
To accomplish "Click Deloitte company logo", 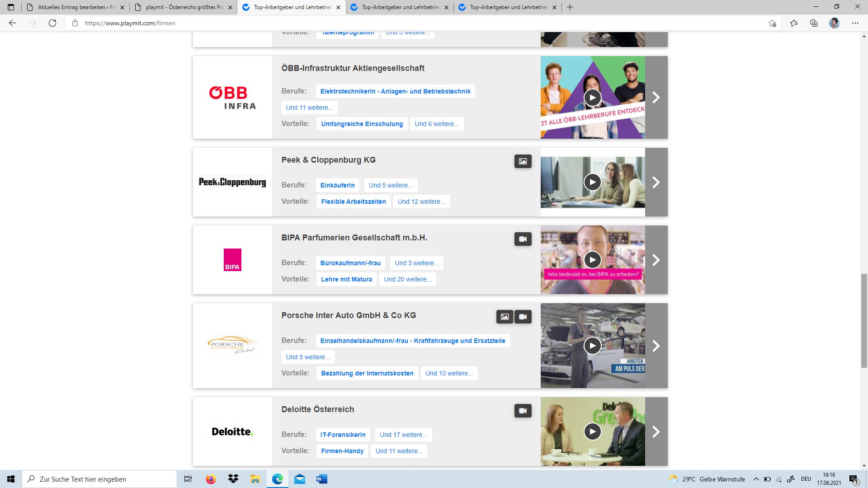I will pos(232,432).
